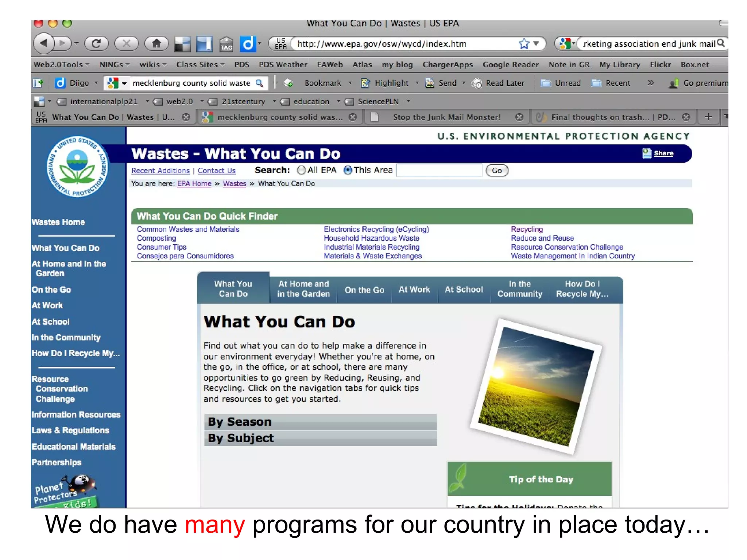Click the Share link in header

tap(663, 153)
